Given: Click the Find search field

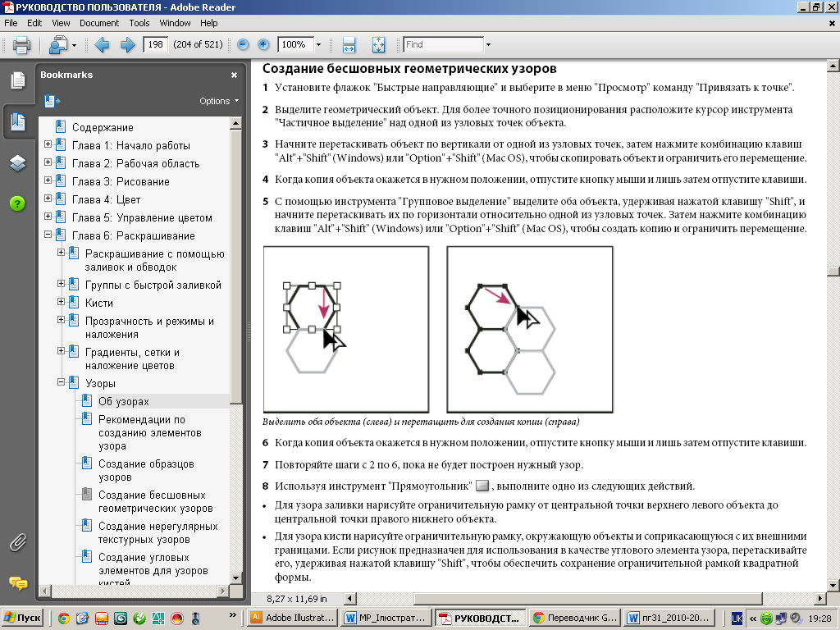Looking at the screenshot, I should coord(444,44).
